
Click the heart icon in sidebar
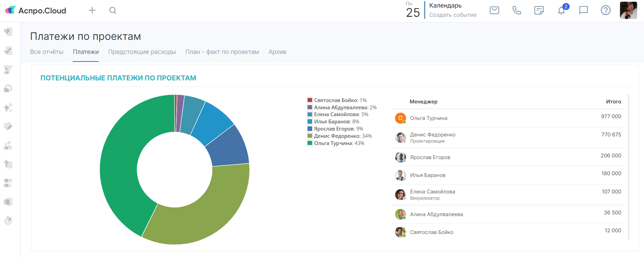8,32
